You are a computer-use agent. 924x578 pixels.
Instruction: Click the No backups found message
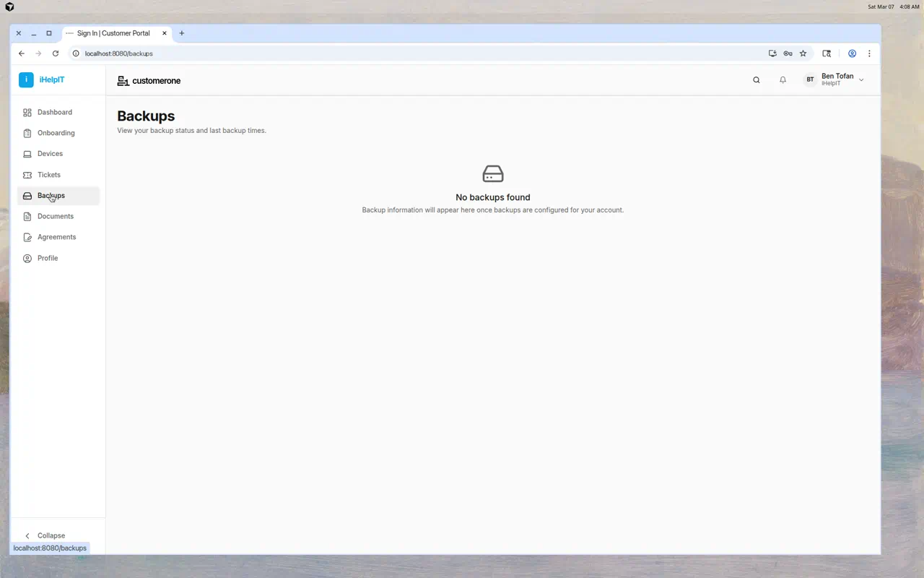point(493,197)
